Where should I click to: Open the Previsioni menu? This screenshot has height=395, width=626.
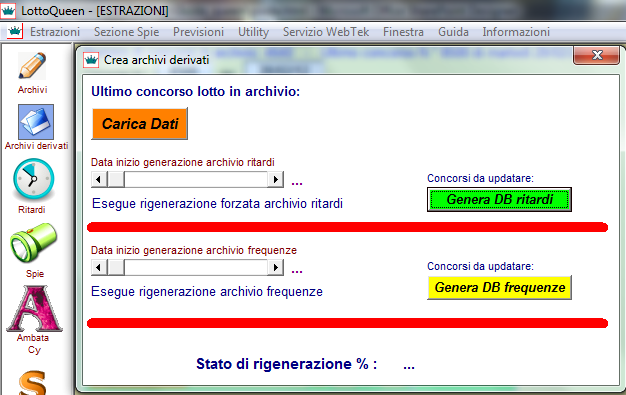(x=198, y=32)
